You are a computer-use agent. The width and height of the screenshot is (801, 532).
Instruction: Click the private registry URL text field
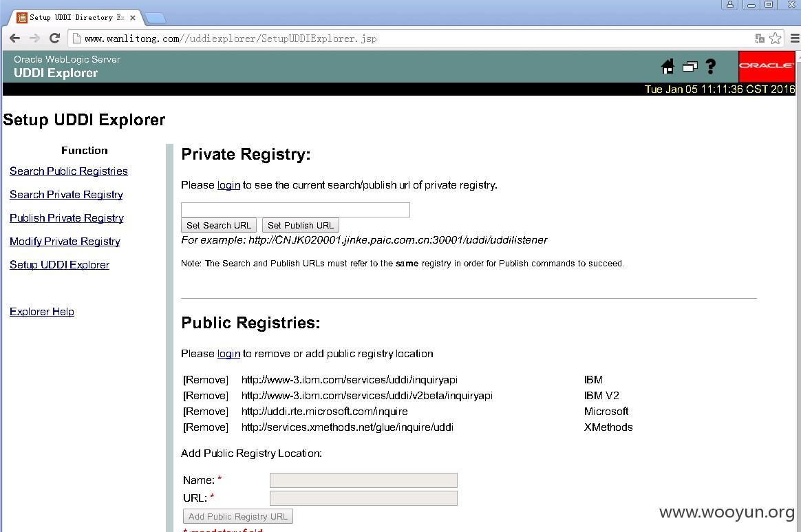click(295, 209)
